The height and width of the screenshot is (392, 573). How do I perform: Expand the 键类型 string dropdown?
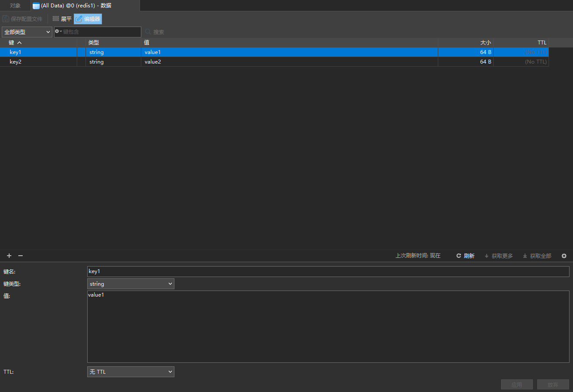coord(130,284)
